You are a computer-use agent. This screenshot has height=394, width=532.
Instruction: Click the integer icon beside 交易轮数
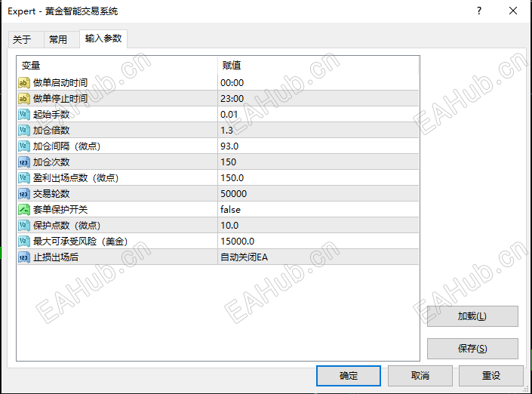click(23, 194)
